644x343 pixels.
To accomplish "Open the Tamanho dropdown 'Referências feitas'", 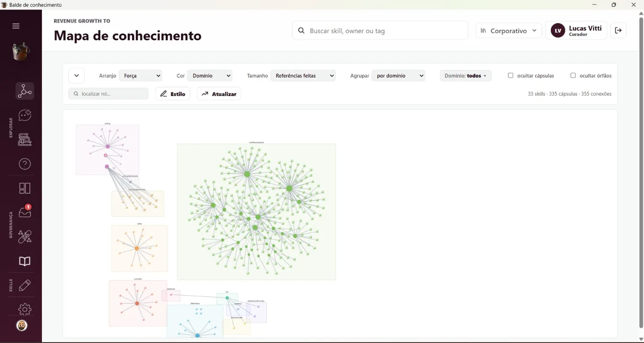I will [303, 75].
